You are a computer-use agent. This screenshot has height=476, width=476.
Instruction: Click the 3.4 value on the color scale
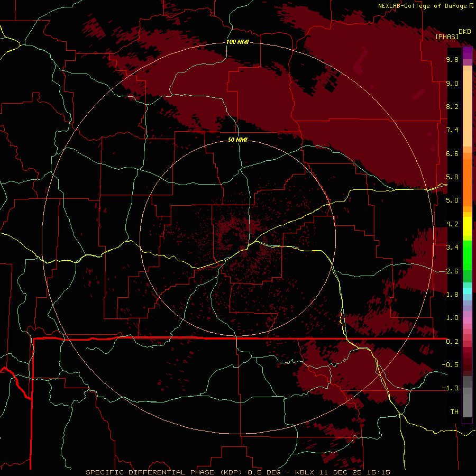452,248
